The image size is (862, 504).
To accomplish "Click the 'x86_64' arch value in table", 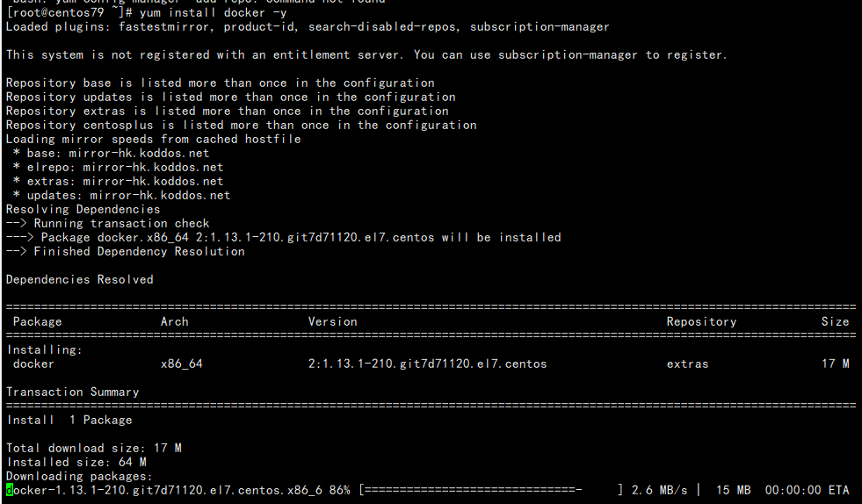I will [x=181, y=364].
